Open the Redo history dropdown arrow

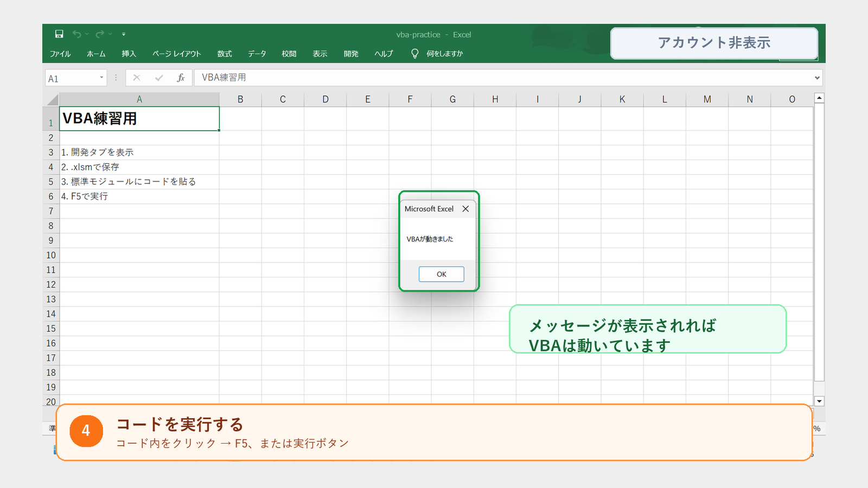(x=110, y=34)
